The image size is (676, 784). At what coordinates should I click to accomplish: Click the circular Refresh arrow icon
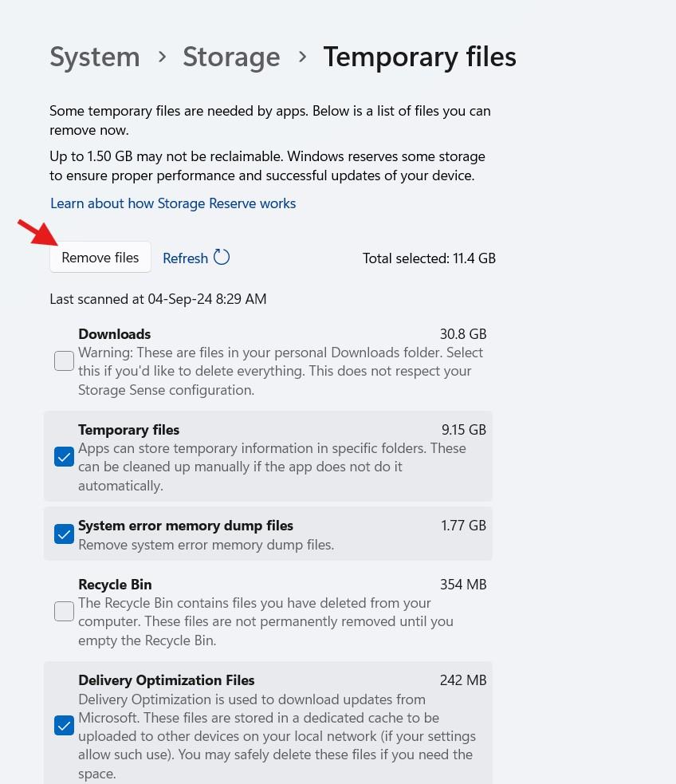pyautogui.click(x=222, y=257)
